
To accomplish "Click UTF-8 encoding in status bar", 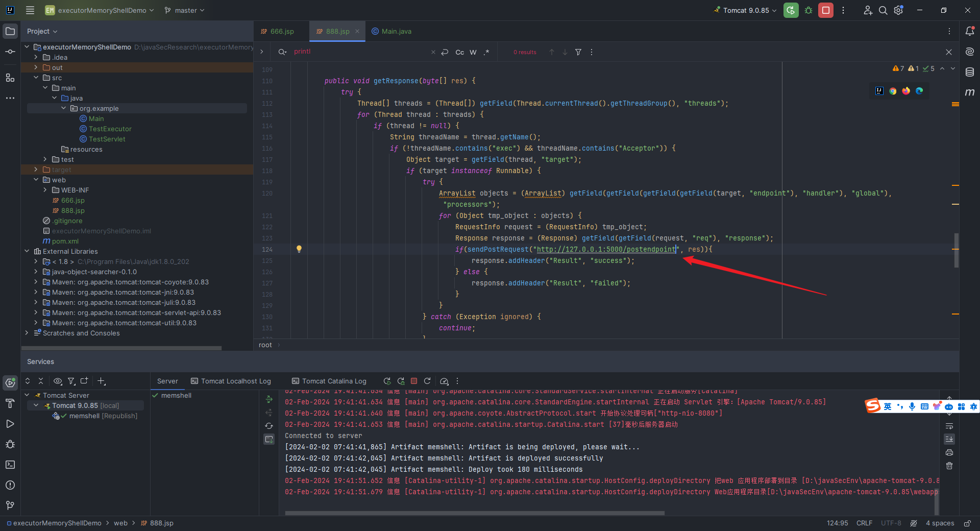I will 891,523.
